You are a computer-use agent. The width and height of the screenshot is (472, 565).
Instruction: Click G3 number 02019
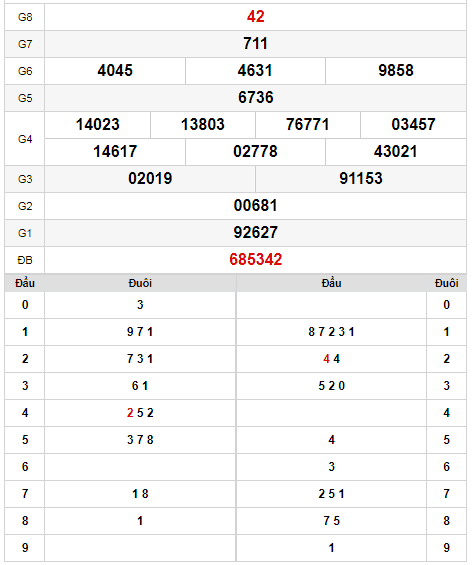pos(150,179)
